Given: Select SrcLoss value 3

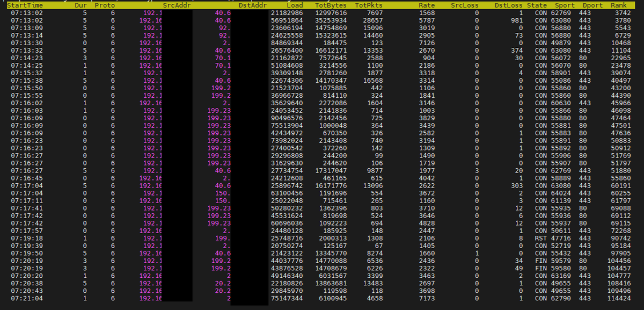Looking at the screenshot, I should (476, 170).
